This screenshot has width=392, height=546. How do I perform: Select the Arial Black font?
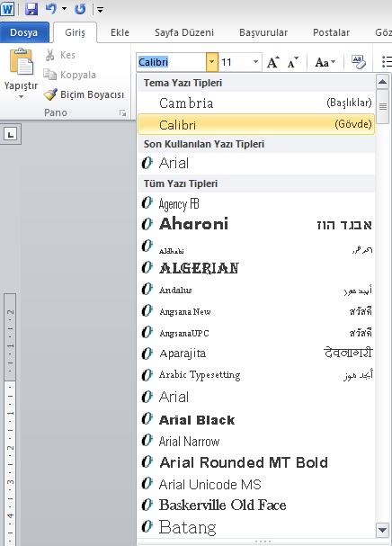pyautogui.click(x=256, y=419)
